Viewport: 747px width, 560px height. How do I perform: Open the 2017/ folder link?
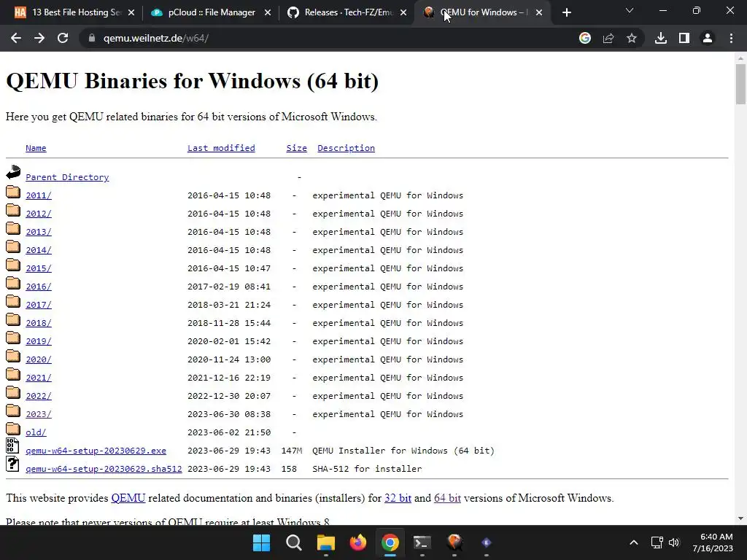tap(38, 305)
